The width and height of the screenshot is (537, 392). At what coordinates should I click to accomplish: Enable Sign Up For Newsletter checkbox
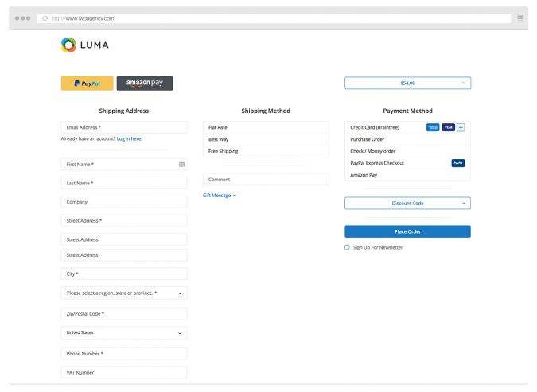tap(348, 247)
